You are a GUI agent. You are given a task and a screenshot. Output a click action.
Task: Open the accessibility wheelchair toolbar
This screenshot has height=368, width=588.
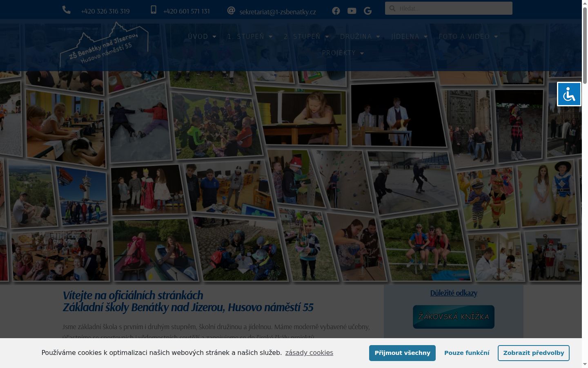click(569, 94)
